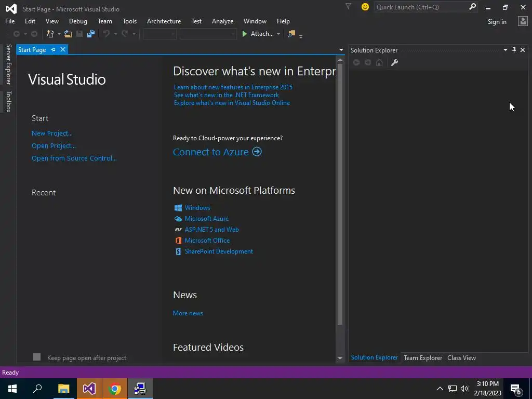The height and width of the screenshot is (399, 532).
Task: Open the Microsoft Azure platform link
Action: pyautogui.click(x=207, y=219)
